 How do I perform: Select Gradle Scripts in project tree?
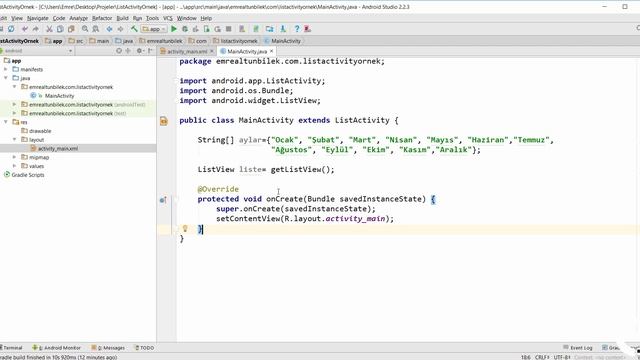(28, 175)
